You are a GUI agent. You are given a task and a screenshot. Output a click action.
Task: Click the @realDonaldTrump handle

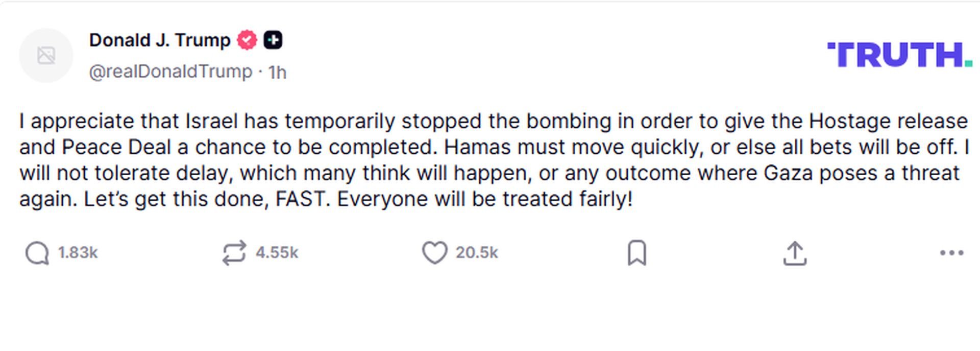pyautogui.click(x=170, y=72)
